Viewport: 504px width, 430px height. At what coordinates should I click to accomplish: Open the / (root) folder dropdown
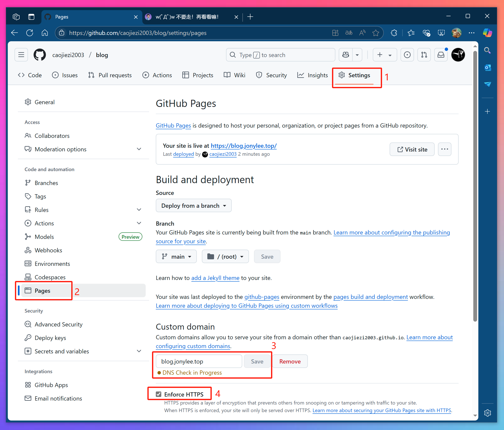[x=225, y=257]
